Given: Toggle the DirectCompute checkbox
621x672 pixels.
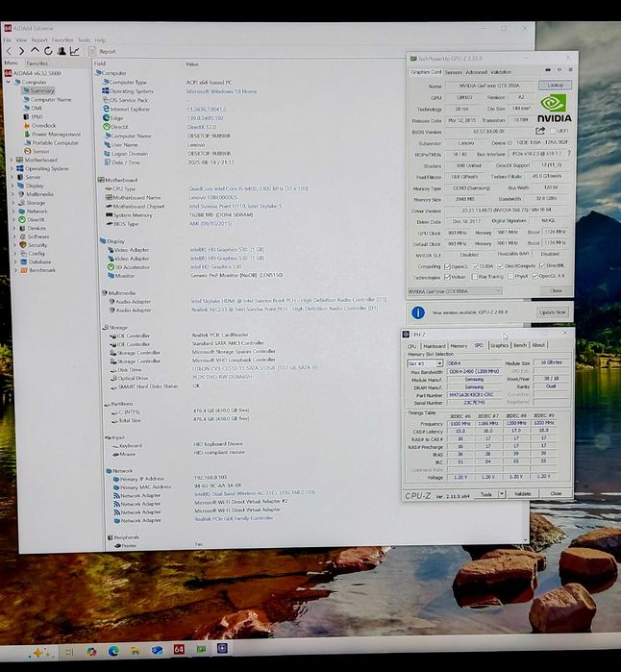Looking at the screenshot, I should coord(500,266).
